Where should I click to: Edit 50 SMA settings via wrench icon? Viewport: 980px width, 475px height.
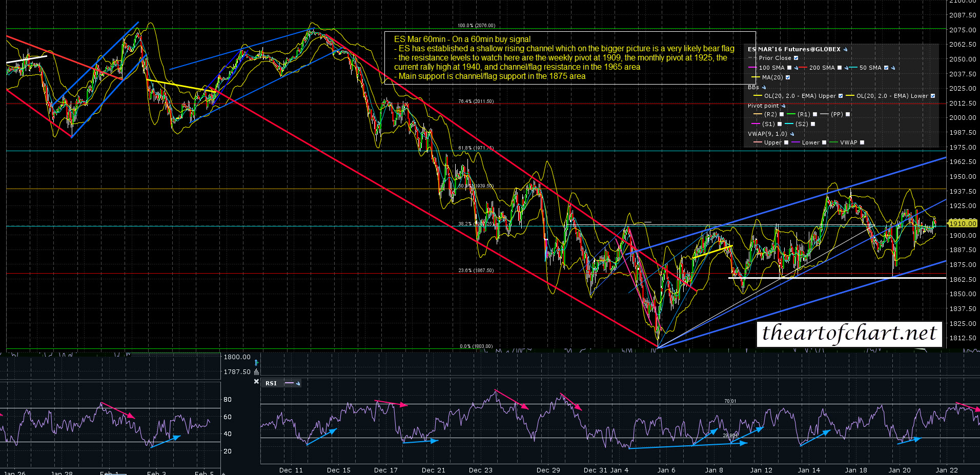click(x=893, y=68)
